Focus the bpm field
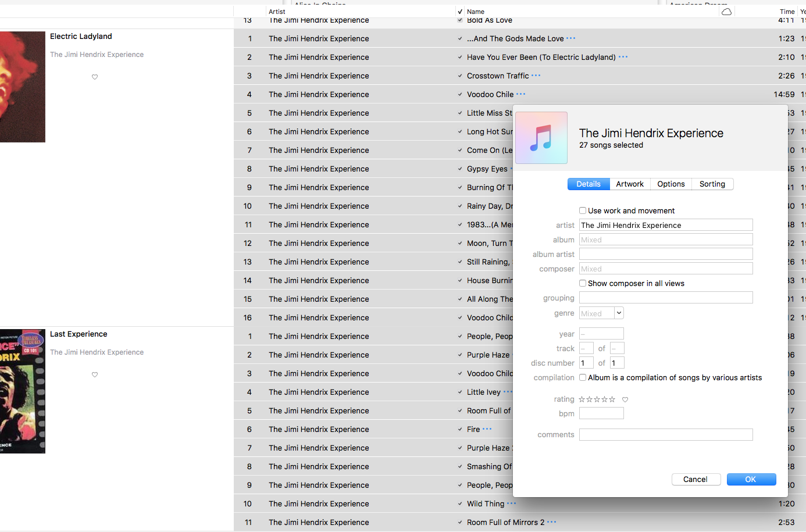The image size is (806, 532). pos(601,413)
